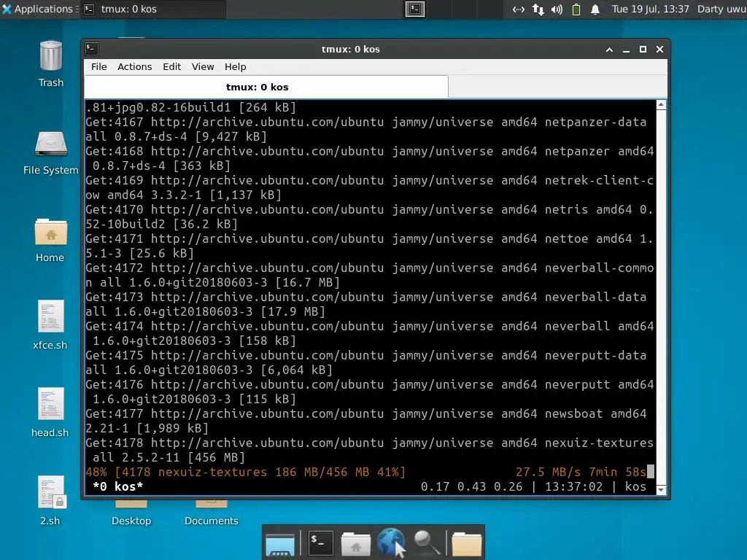Open the File menu in terminal
The height and width of the screenshot is (560, 747).
pos(99,66)
